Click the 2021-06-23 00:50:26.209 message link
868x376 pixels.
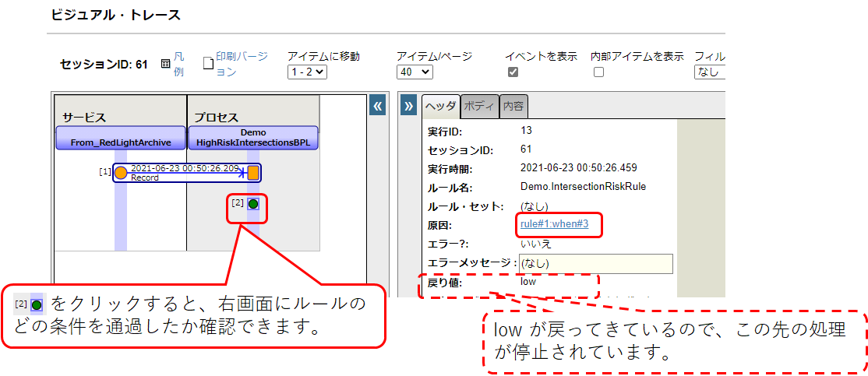coord(185,168)
